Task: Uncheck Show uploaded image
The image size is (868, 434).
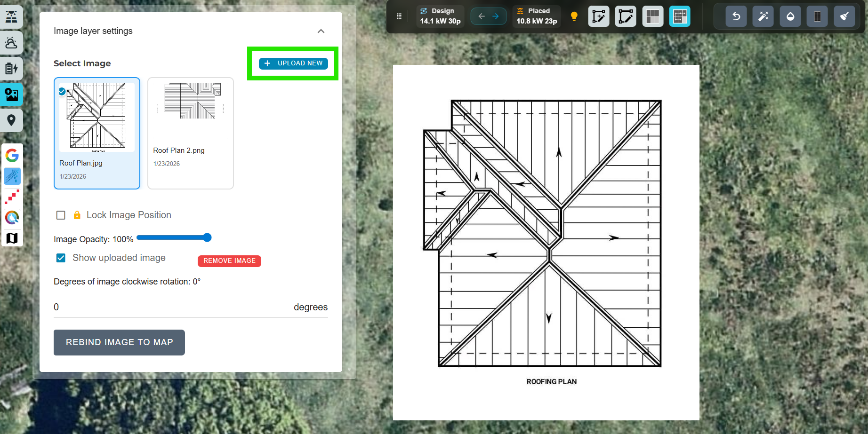Action: tap(61, 258)
